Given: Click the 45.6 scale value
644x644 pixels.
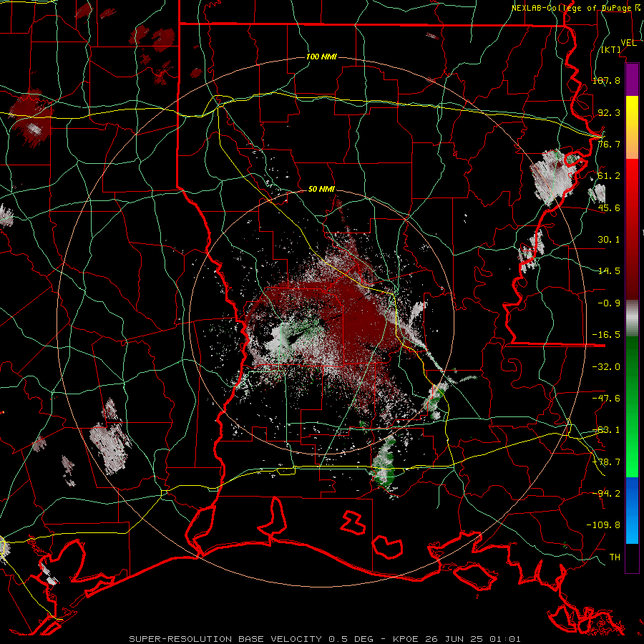Looking at the screenshot, I should pos(609,208).
